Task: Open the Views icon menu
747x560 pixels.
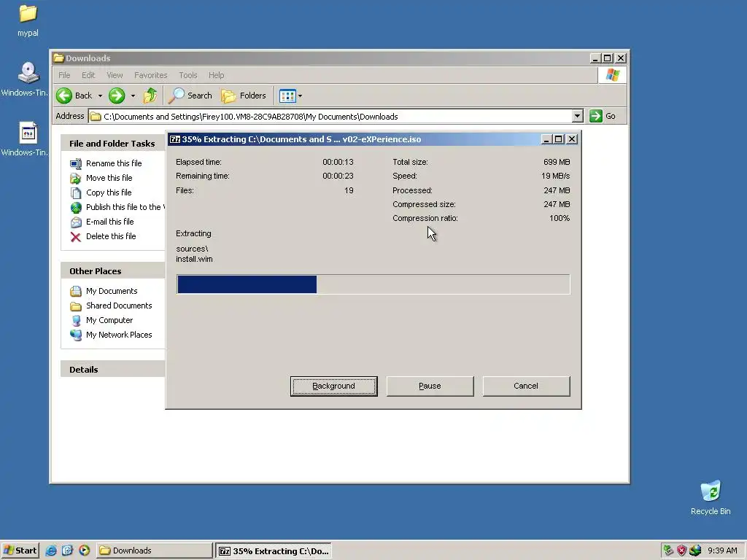Action: 287,96
